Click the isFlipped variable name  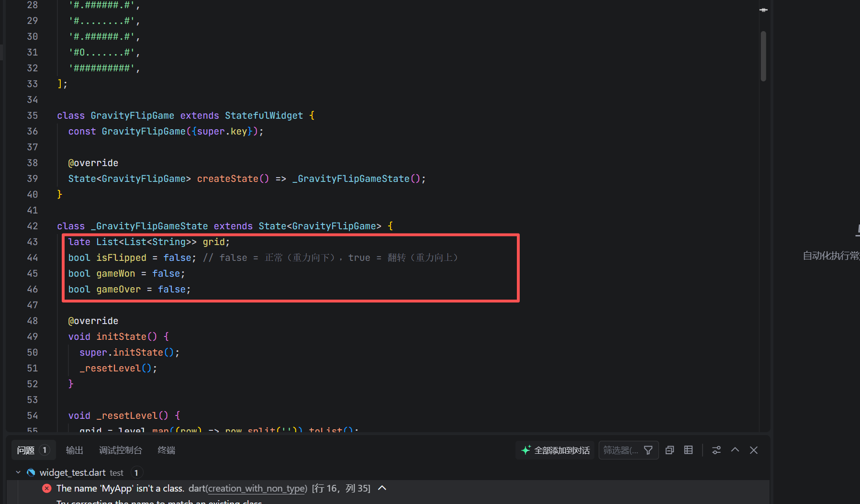(x=122, y=258)
